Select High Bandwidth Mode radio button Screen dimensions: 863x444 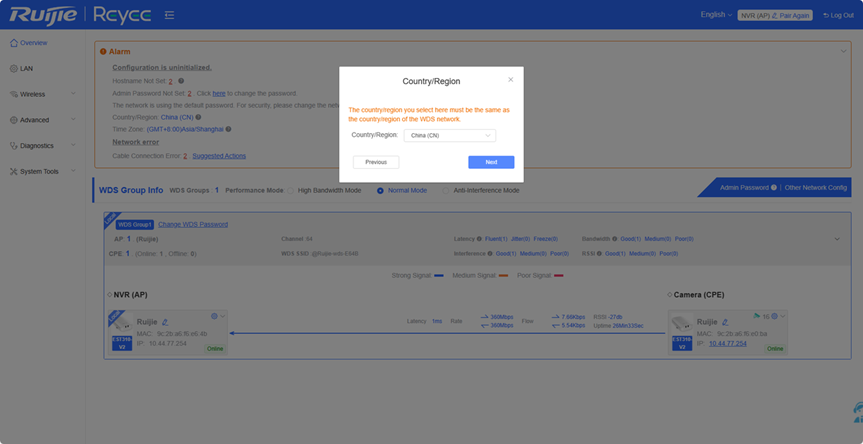291,190
